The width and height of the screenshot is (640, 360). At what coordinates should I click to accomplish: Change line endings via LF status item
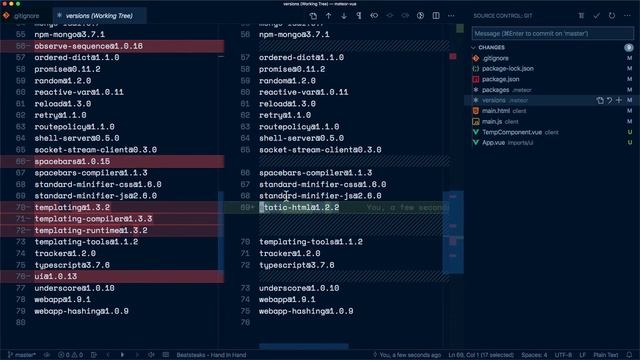point(582,355)
